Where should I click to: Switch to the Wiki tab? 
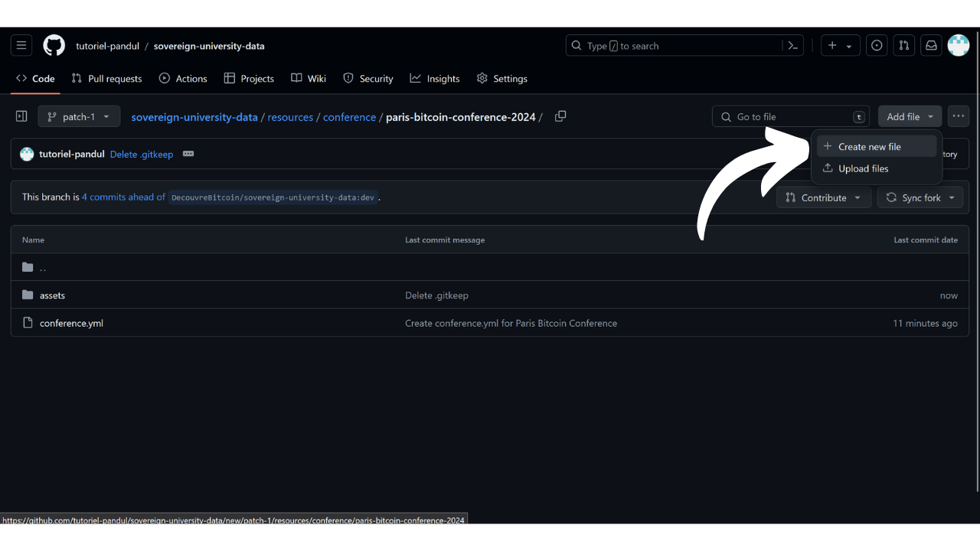pyautogui.click(x=309, y=78)
